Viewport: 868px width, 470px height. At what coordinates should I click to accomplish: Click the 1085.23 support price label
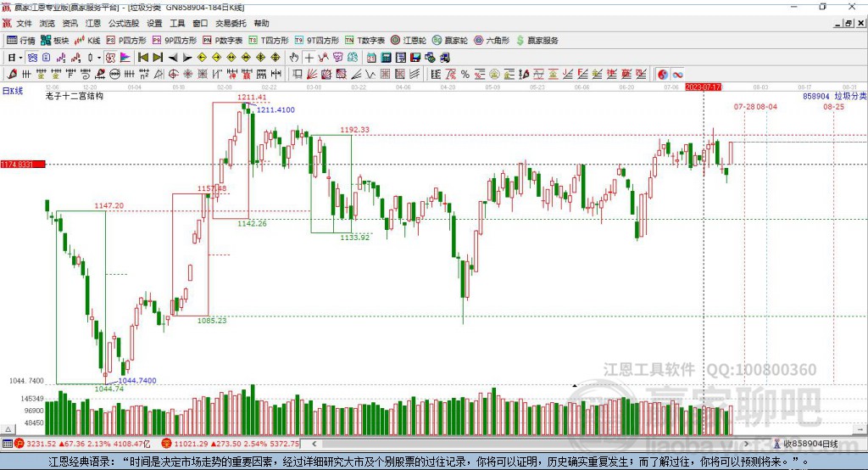(212, 321)
